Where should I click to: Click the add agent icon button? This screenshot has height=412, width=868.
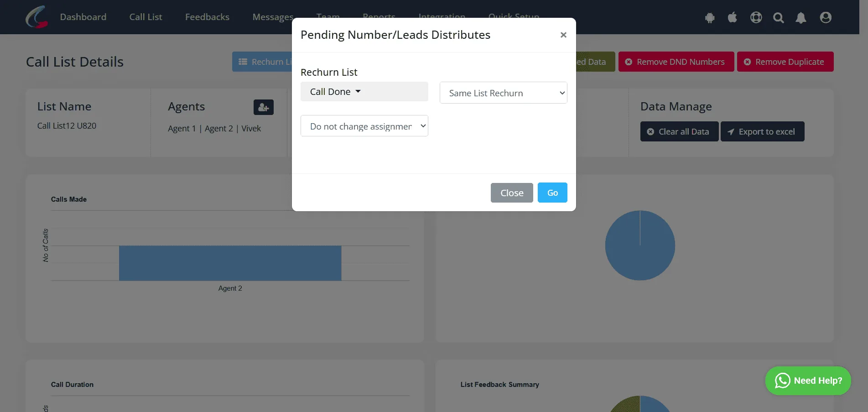click(264, 107)
